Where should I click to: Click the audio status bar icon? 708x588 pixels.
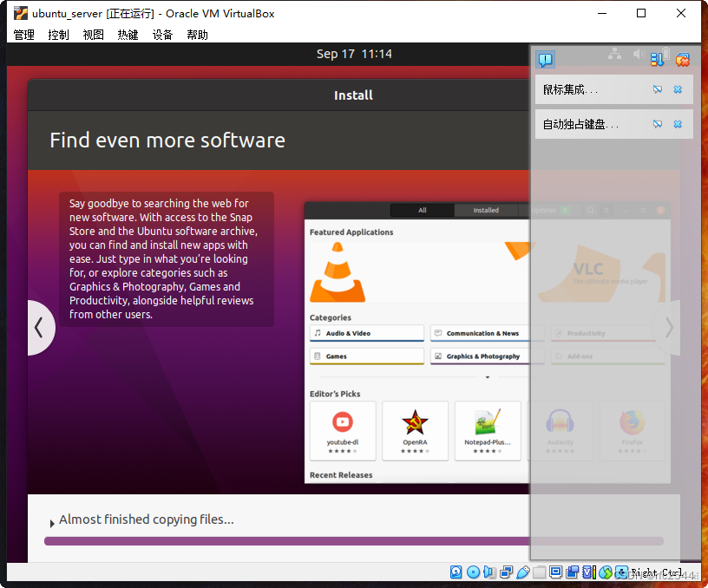point(489,572)
